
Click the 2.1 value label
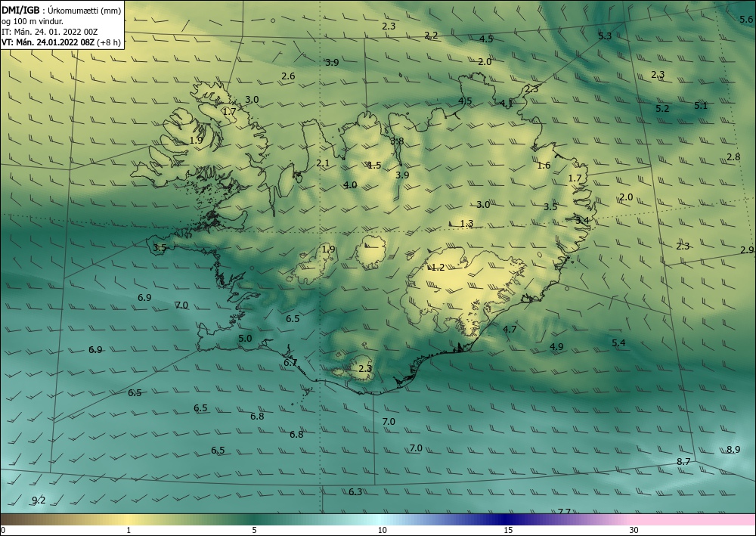323,163
